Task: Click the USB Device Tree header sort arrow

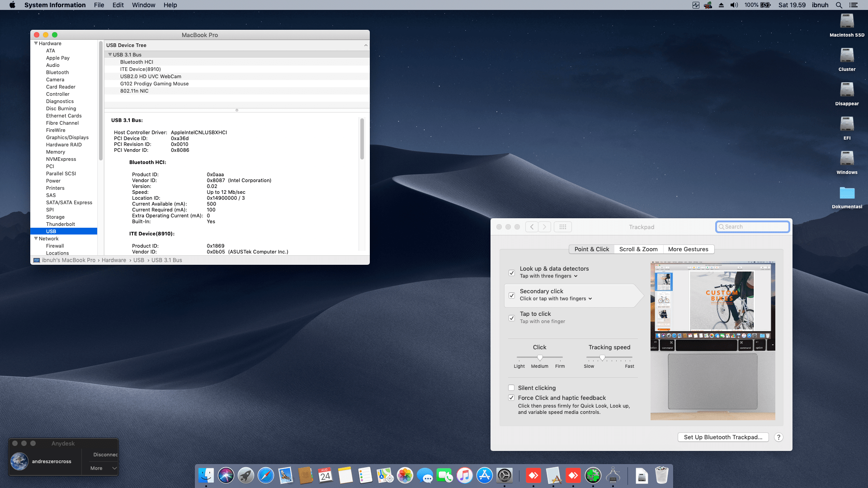Action: pos(366,45)
